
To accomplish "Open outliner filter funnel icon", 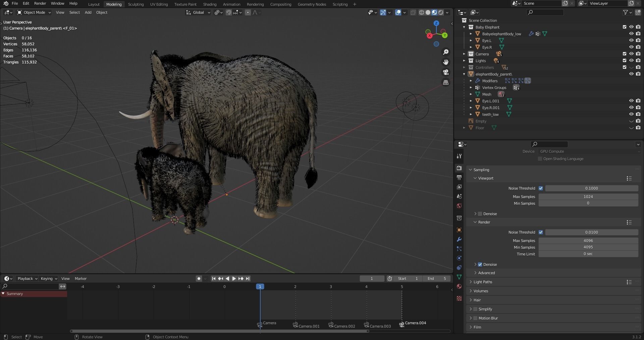I will 626,12.
